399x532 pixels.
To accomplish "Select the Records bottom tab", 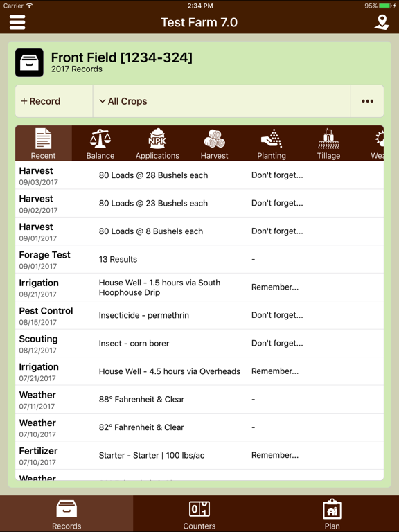I will 66,514.
